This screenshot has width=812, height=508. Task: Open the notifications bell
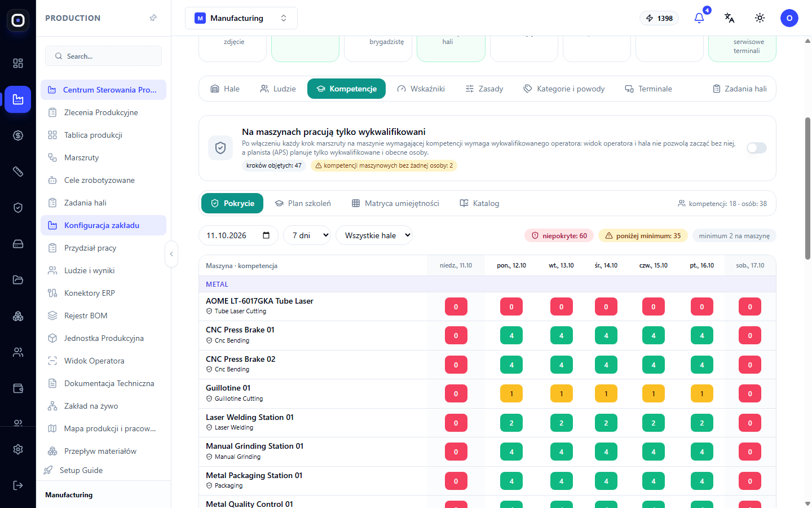click(699, 18)
